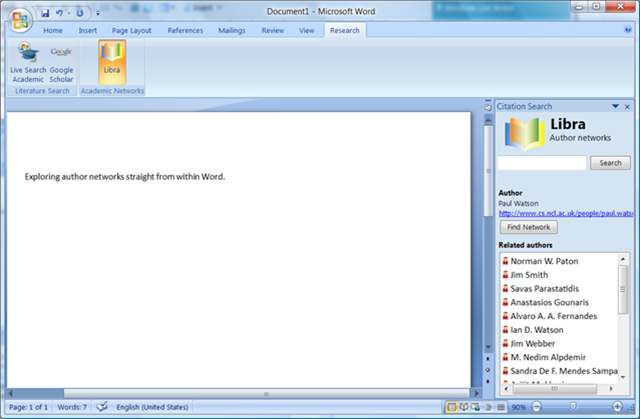Click related authors list scroll up arrow
The image size is (640, 419).
coord(623,259)
